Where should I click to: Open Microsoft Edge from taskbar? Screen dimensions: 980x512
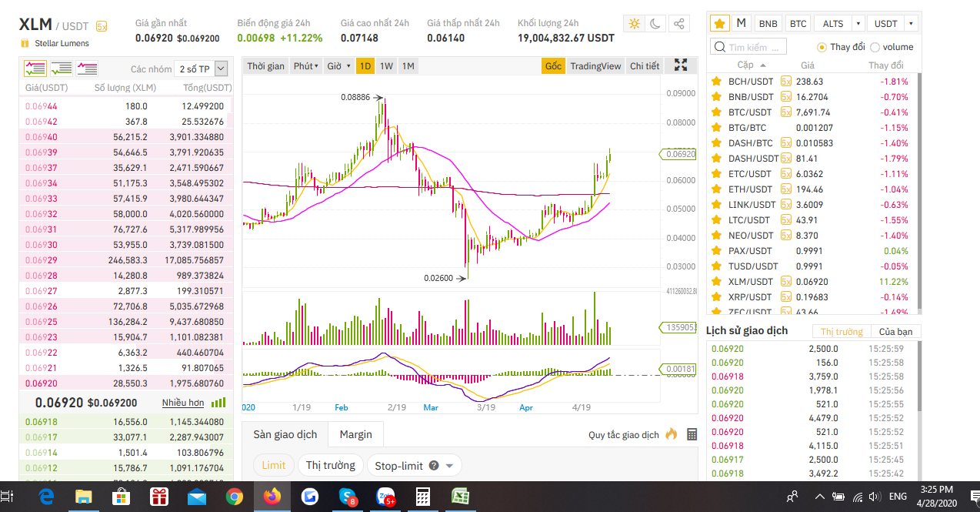click(x=46, y=497)
